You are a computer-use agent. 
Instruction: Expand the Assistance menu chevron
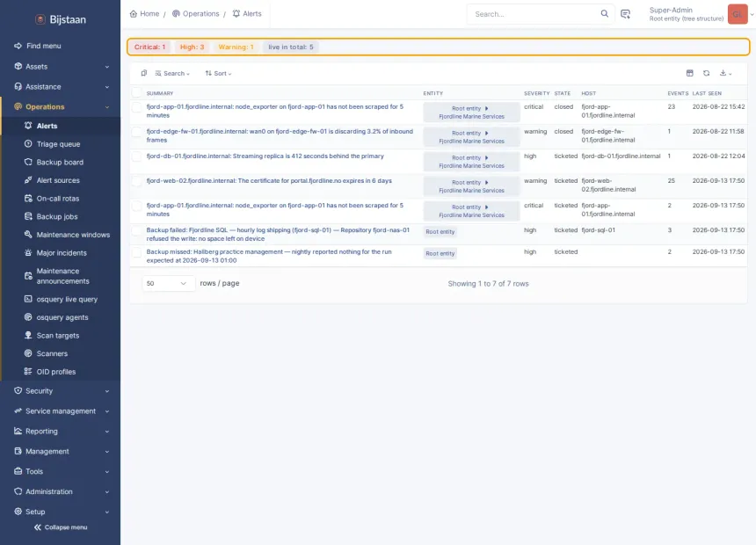tap(107, 87)
